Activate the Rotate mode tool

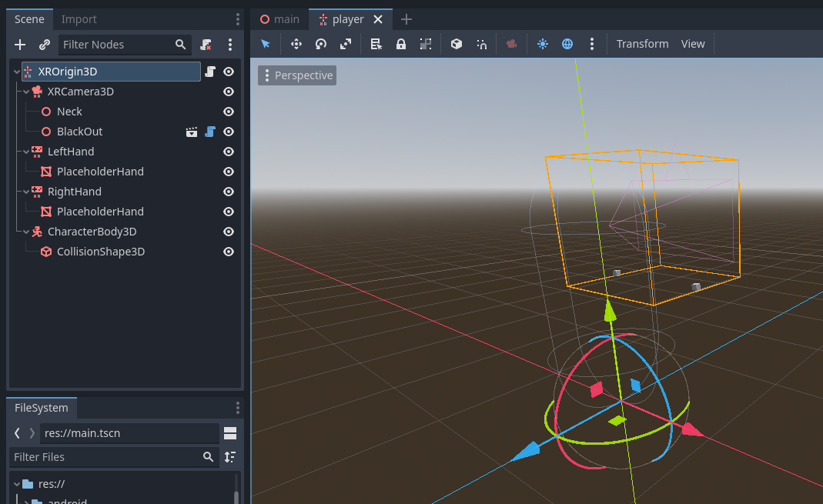tap(320, 44)
